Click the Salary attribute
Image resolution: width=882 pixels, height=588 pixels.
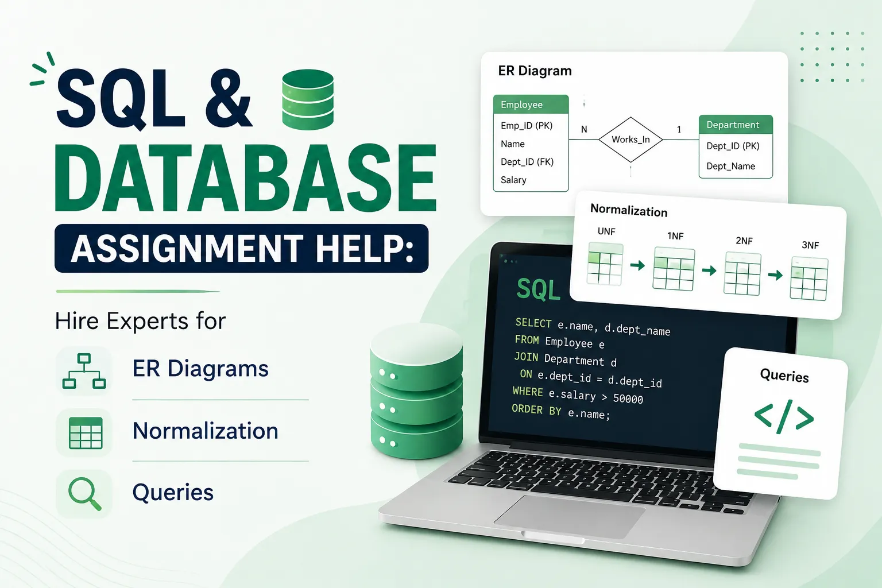[x=513, y=180]
